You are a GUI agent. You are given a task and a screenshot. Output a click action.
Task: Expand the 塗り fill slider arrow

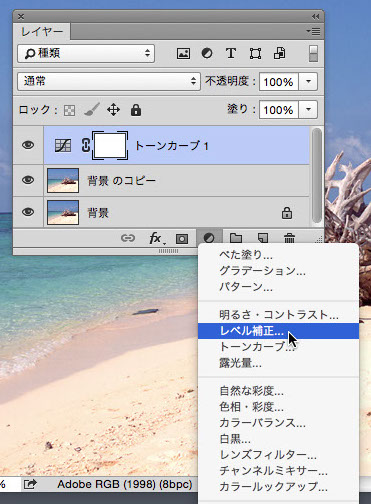(308, 109)
